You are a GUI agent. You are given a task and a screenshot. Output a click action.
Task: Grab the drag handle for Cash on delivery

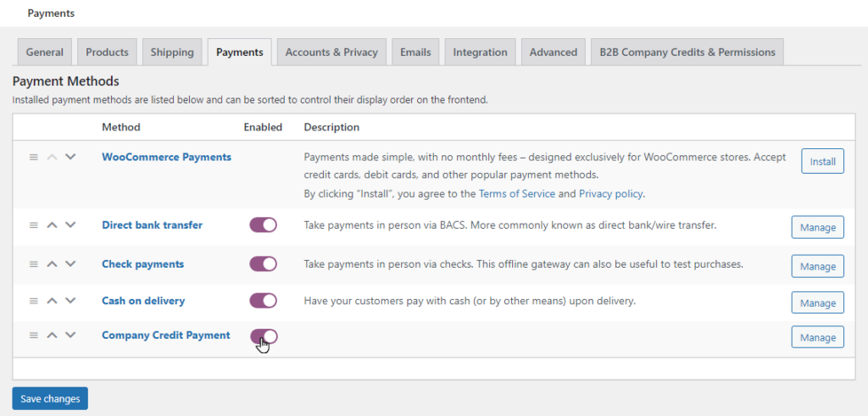[x=34, y=301]
